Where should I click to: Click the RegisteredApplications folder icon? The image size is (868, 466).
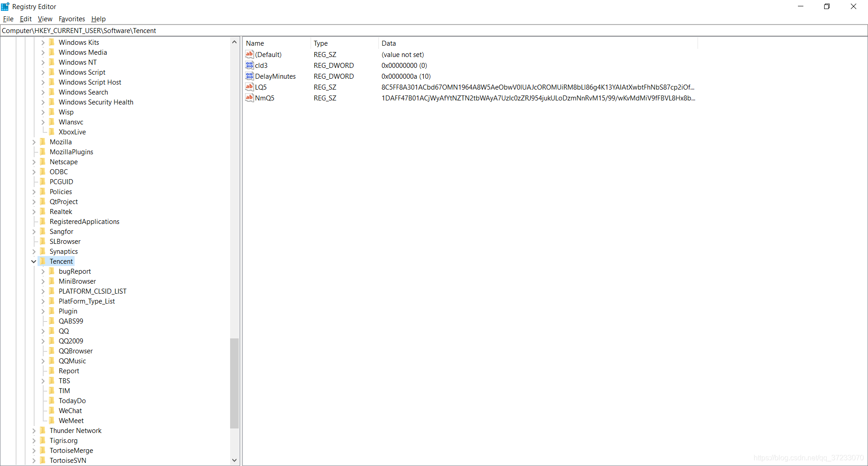pos(43,221)
